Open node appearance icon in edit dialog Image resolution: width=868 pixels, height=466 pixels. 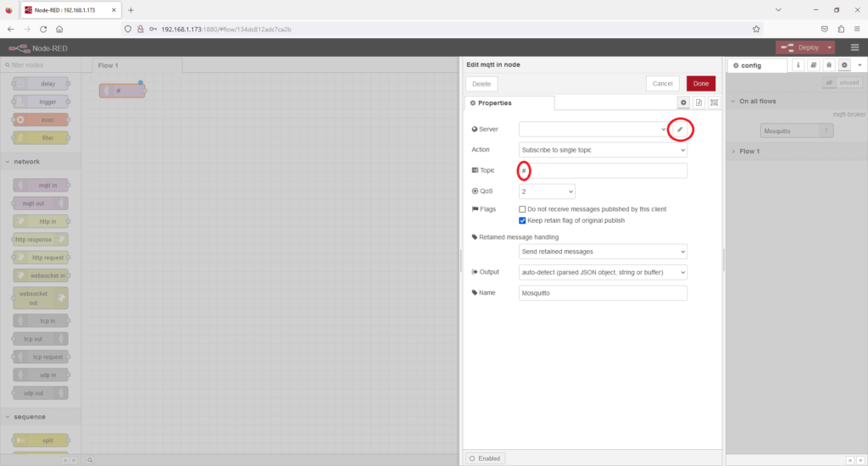click(714, 103)
